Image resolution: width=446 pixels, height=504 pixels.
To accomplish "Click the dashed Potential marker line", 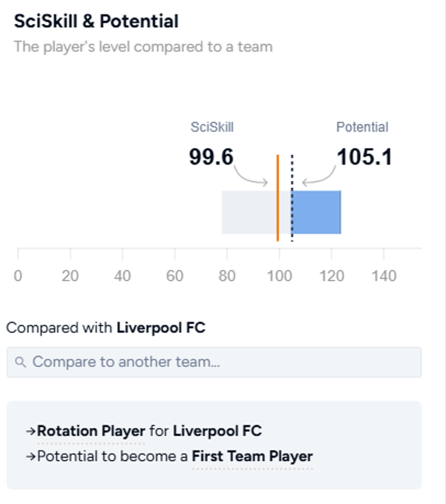I will point(292,199).
